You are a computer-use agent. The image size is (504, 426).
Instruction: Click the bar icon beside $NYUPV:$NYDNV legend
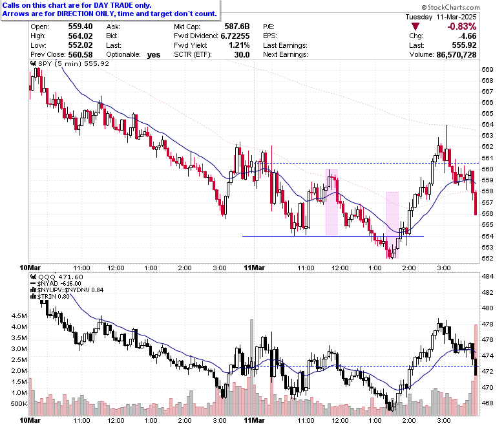pyautogui.click(x=34, y=290)
